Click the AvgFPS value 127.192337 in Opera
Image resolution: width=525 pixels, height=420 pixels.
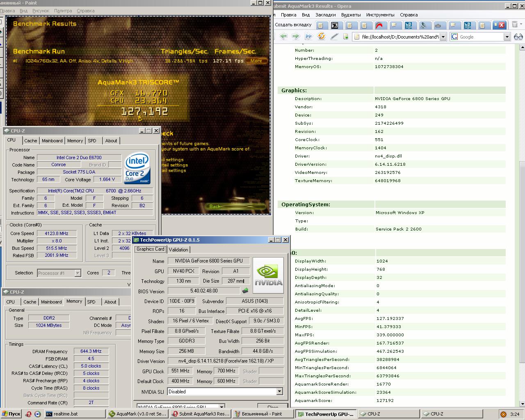tap(390, 318)
